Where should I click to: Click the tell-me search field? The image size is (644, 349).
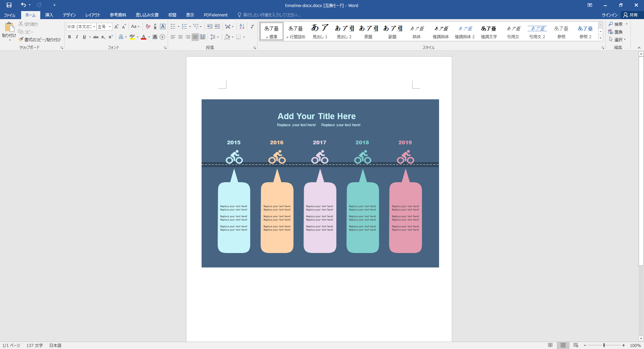(x=272, y=15)
